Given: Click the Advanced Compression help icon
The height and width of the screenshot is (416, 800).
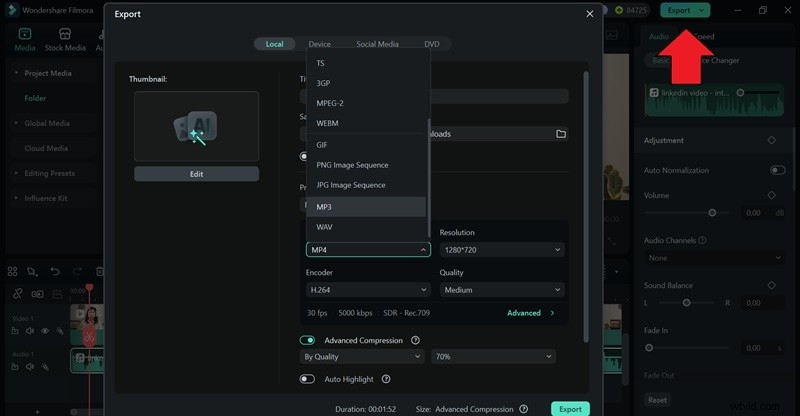Looking at the screenshot, I should (x=415, y=340).
